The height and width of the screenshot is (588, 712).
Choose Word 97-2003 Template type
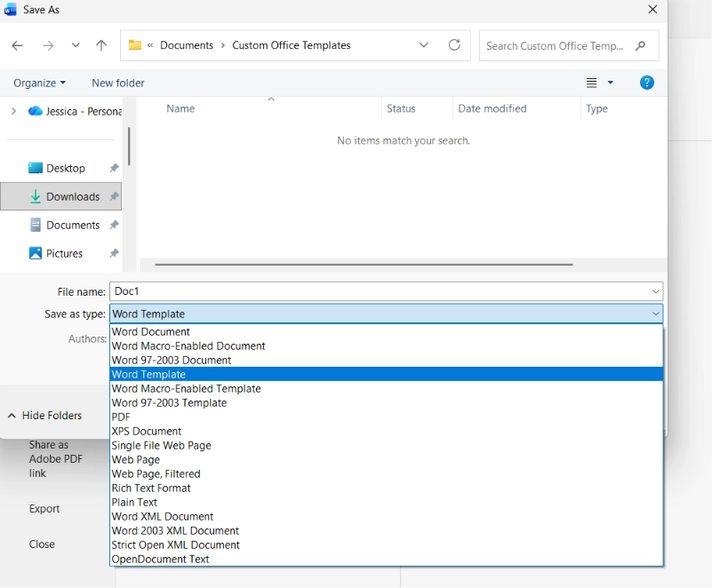387,403
